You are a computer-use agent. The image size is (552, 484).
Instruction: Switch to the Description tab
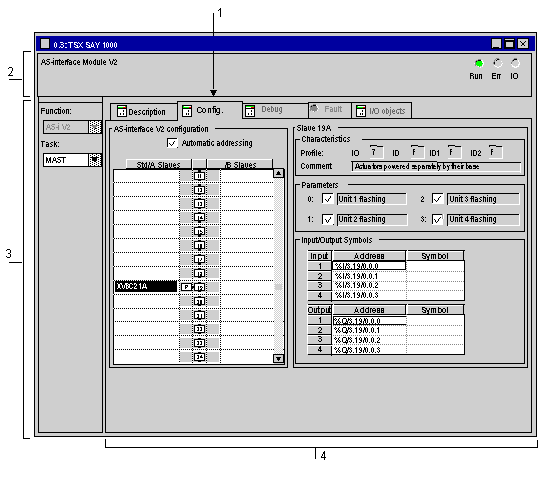143,112
